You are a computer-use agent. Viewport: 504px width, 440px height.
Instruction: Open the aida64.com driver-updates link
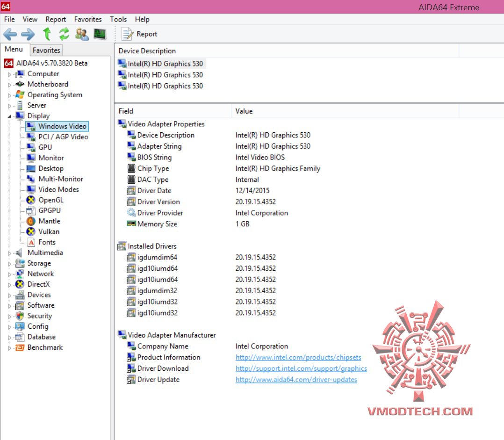coord(296,380)
